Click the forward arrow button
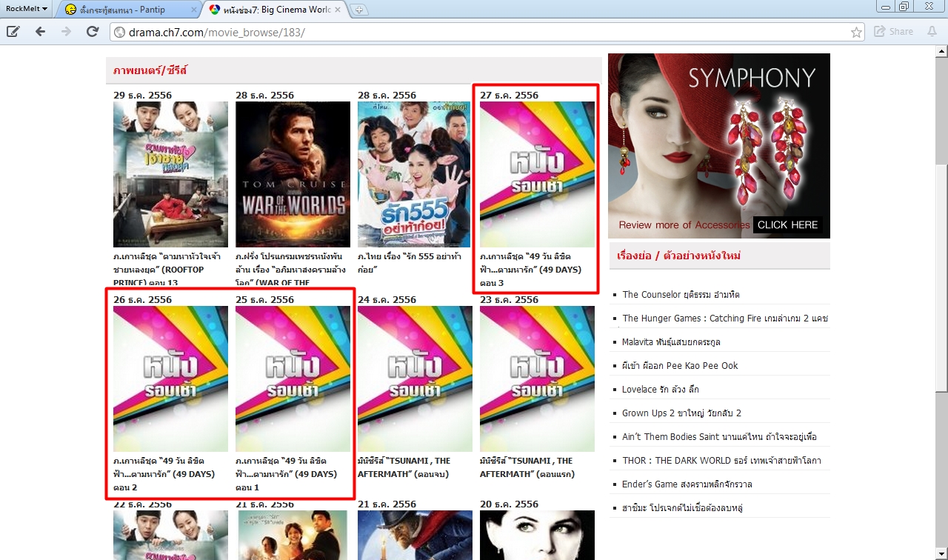 (67, 32)
